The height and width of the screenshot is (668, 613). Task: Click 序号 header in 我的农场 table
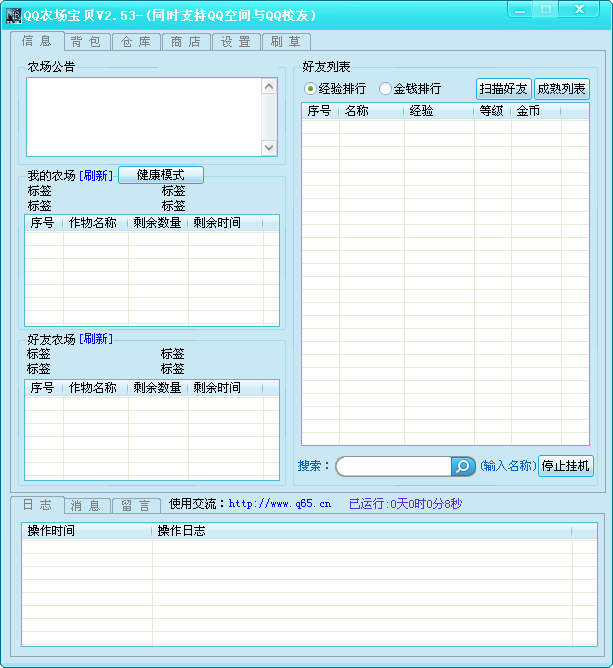tap(44, 223)
